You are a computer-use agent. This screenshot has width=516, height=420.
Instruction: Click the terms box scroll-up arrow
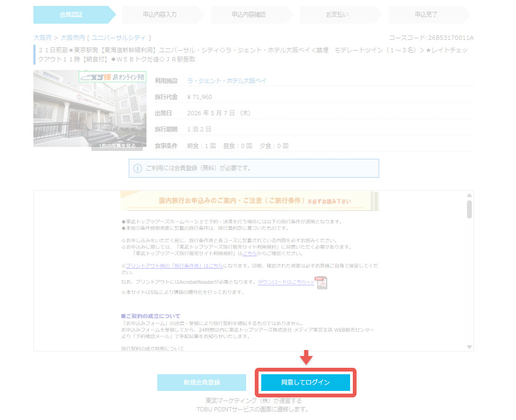(x=469, y=195)
